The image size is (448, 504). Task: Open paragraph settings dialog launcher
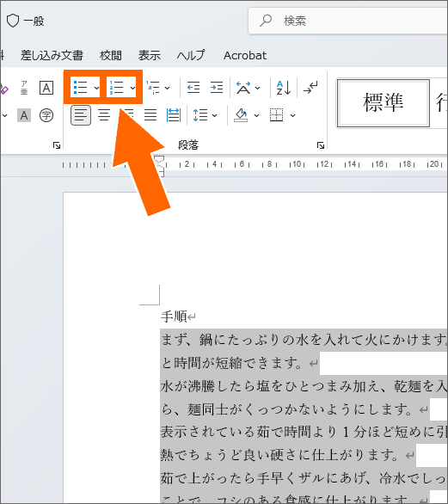pyautogui.click(x=321, y=145)
